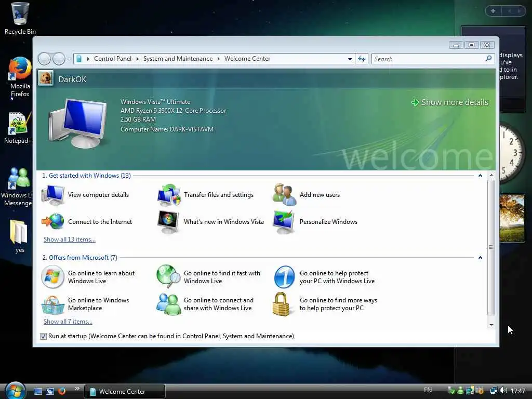Click the Welcome Center taskbar button
Screen dimensions: 532x399
125,392
